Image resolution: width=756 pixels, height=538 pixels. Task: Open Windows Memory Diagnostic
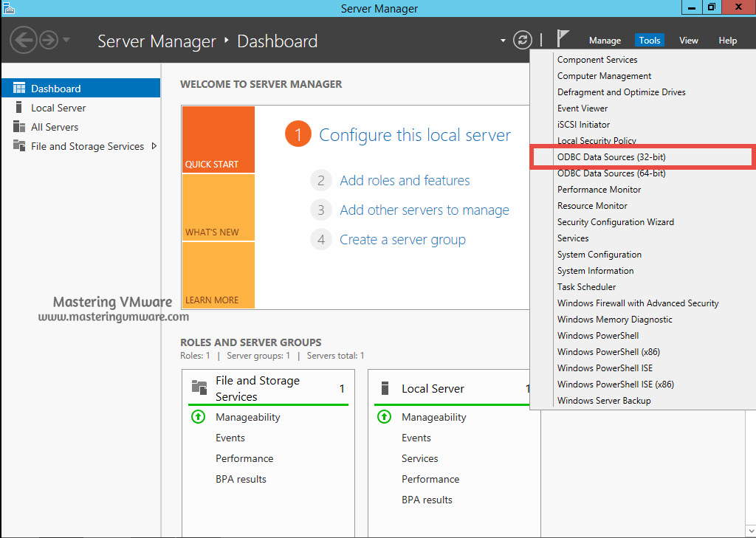pyautogui.click(x=614, y=320)
